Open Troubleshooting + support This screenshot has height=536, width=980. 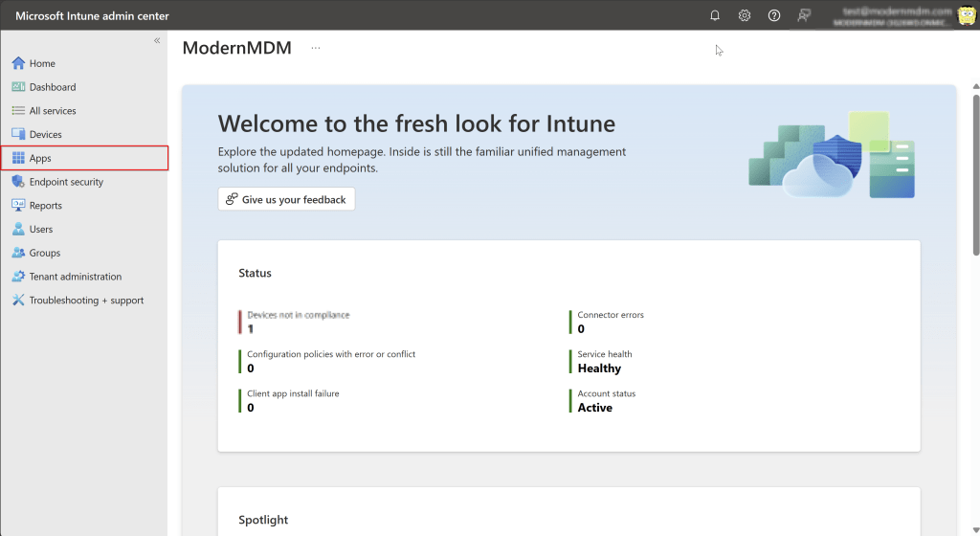(x=86, y=301)
